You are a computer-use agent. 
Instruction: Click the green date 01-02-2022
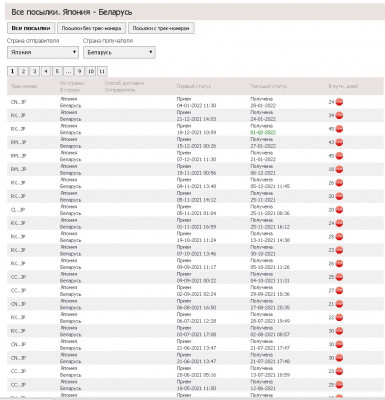(263, 132)
